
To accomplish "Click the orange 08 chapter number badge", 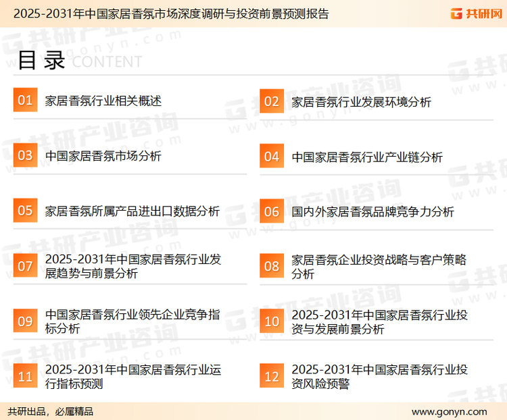I will (x=272, y=266).
